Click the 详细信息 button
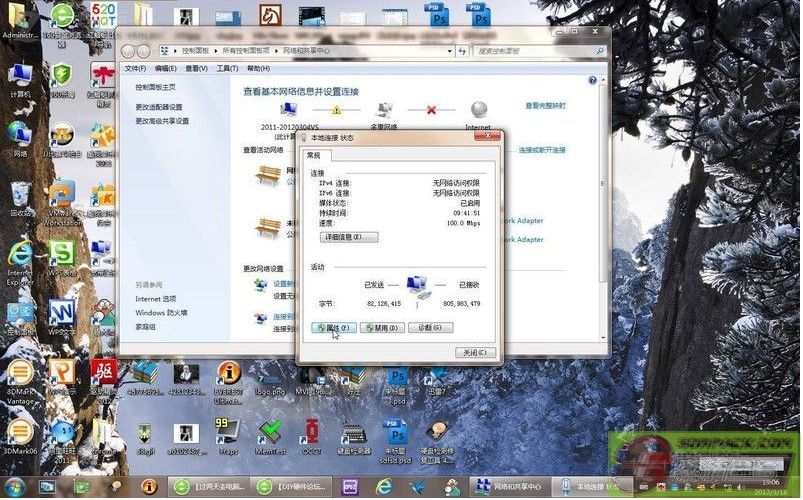The height and width of the screenshot is (500, 803). (x=348, y=237)
